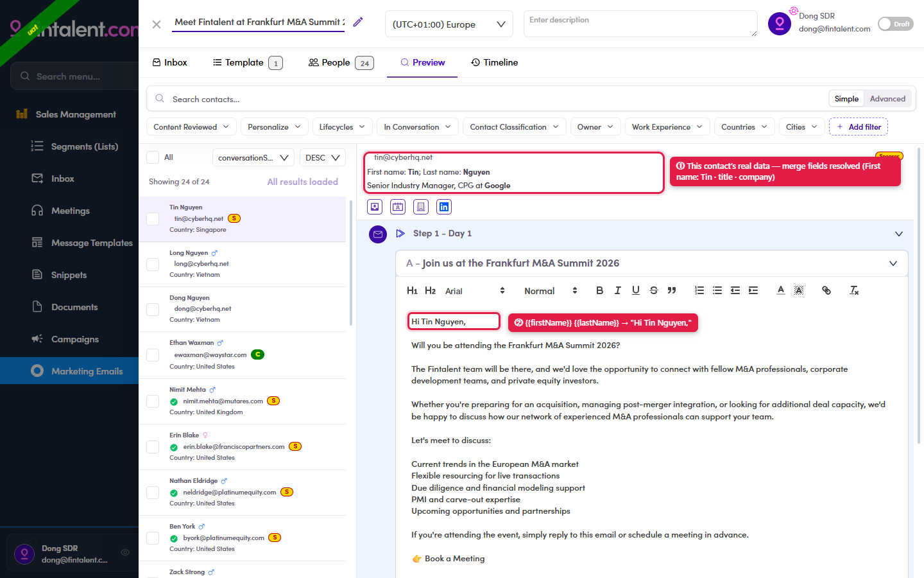Open the Work Experience filter dropdown

coord(667,127)
